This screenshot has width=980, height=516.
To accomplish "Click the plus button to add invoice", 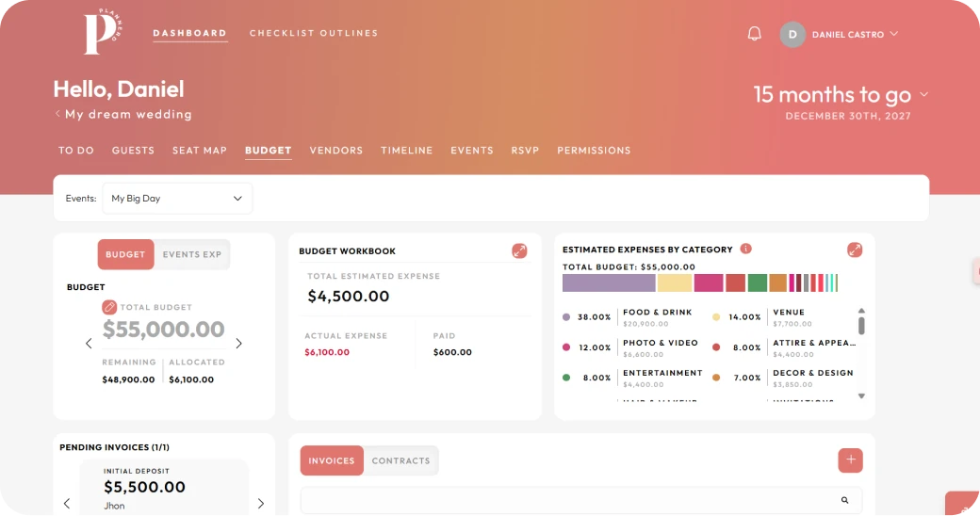I will coord(851,460).
